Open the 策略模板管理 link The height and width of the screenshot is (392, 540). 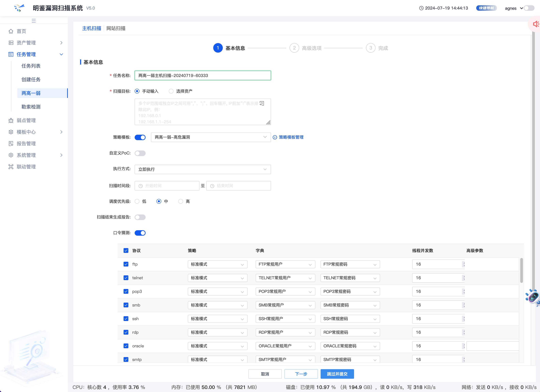[x=291, y=137]
